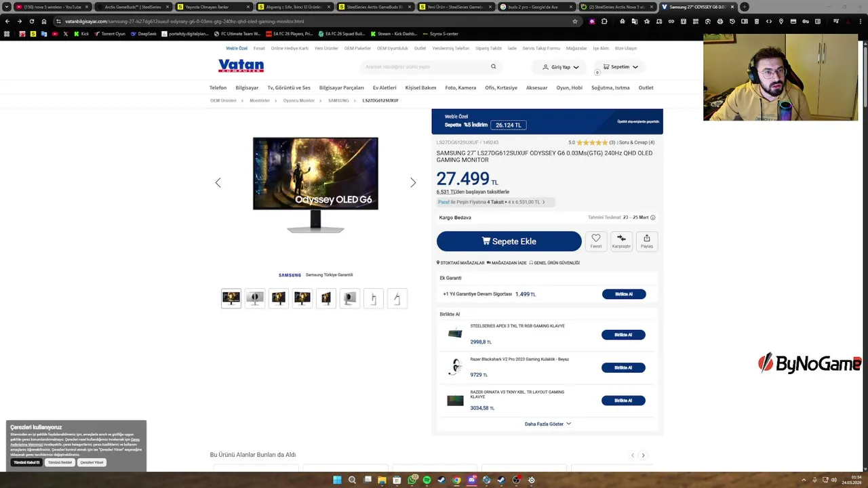Open Tv, Görüntü ve Ses menu
This screenshot has width=868, height=488.
point(289,87)
